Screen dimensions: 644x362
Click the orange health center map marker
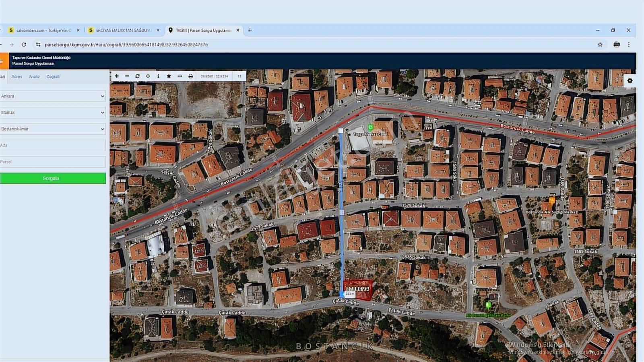point(551,201)
